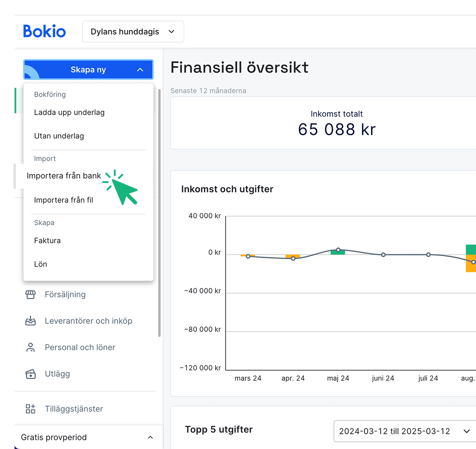
Task: Choose Importera från fil
Action: 64,200
